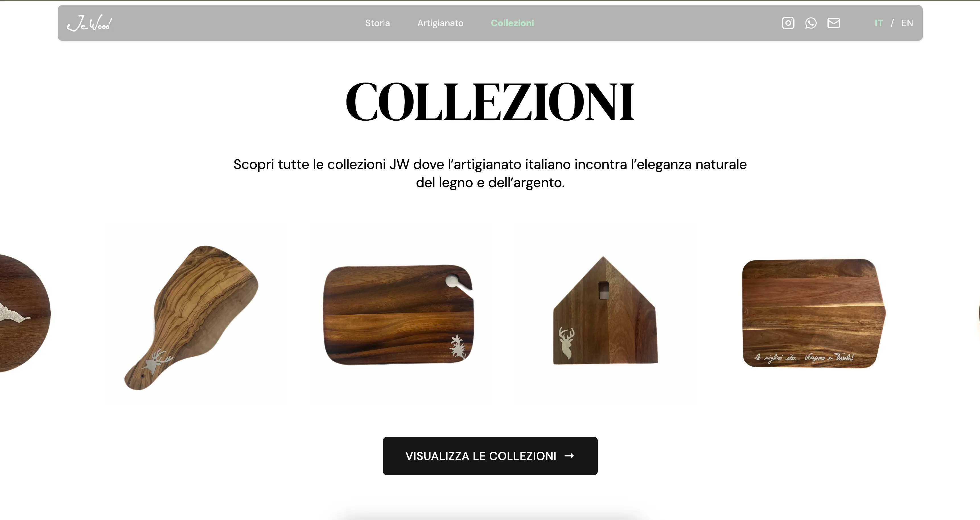Viewport: 980px width, 520px height.
Task: Select the round board at left edge
Action: (24, 313)
